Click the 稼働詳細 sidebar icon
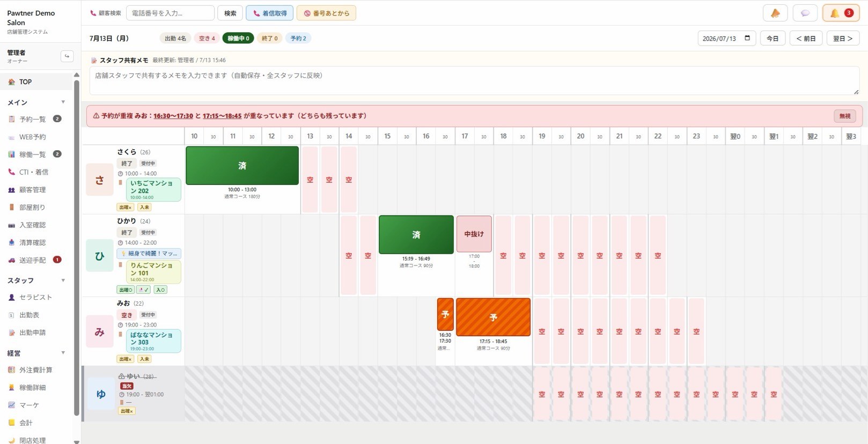868x444 pixels. pyautogui.click(x=11, y=387)
